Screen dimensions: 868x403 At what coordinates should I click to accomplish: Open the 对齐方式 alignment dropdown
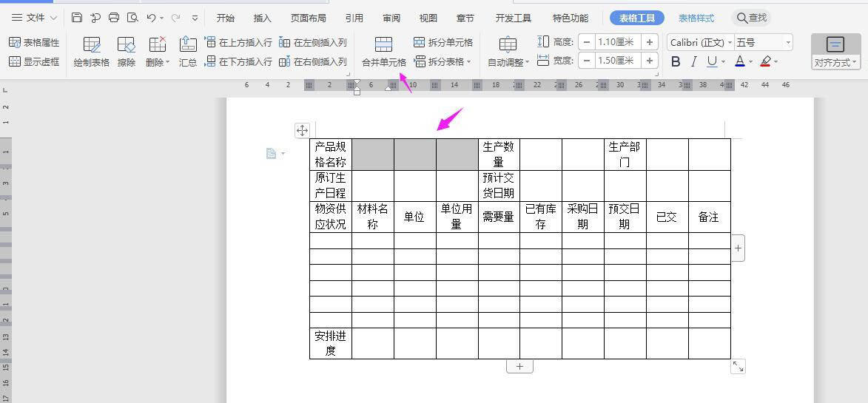click(835, 52)
